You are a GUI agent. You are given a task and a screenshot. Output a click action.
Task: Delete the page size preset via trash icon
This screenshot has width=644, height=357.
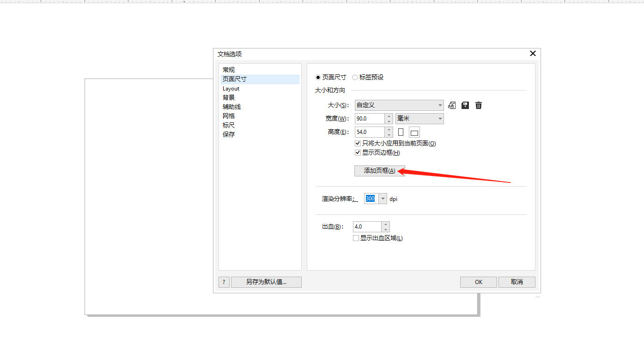coord(478,105)
